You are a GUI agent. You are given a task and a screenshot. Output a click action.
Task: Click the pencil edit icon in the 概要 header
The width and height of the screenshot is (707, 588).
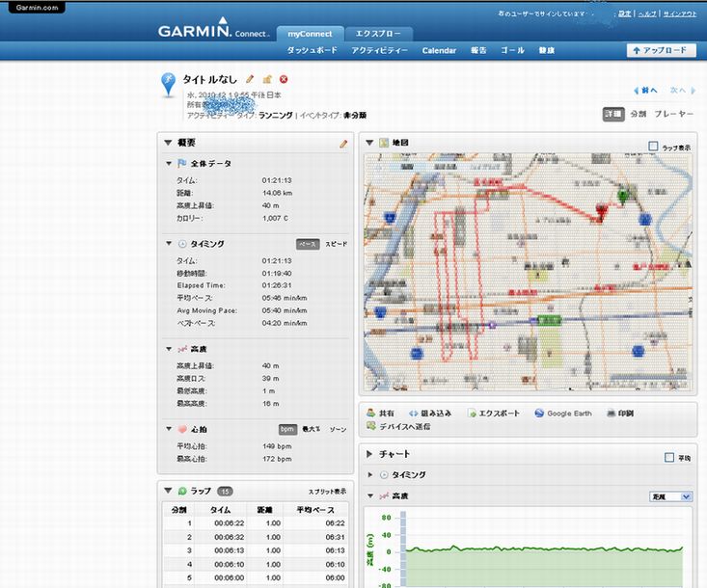(x=343, y=144)
